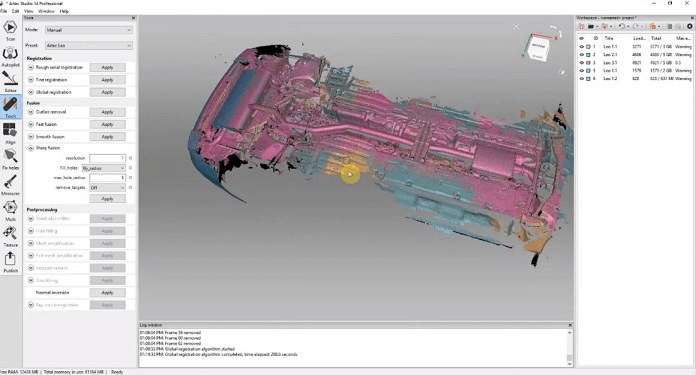This screenshot has height=375, width=696.
Task: Toggle visibility of scan Leo 2.1
Action: click(x=581, y=55)
